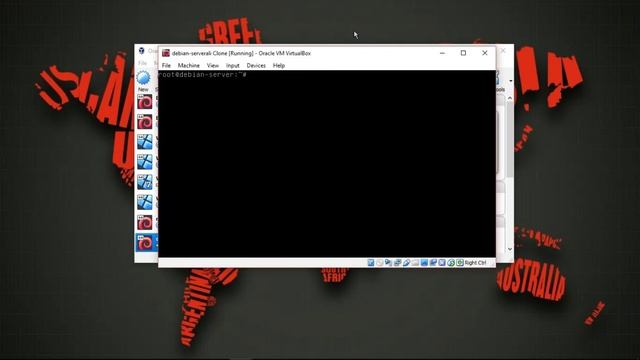The width and height of the screenshot is (640, 360).
Task: Click the video capture status icon
Action: pos(433,262)
